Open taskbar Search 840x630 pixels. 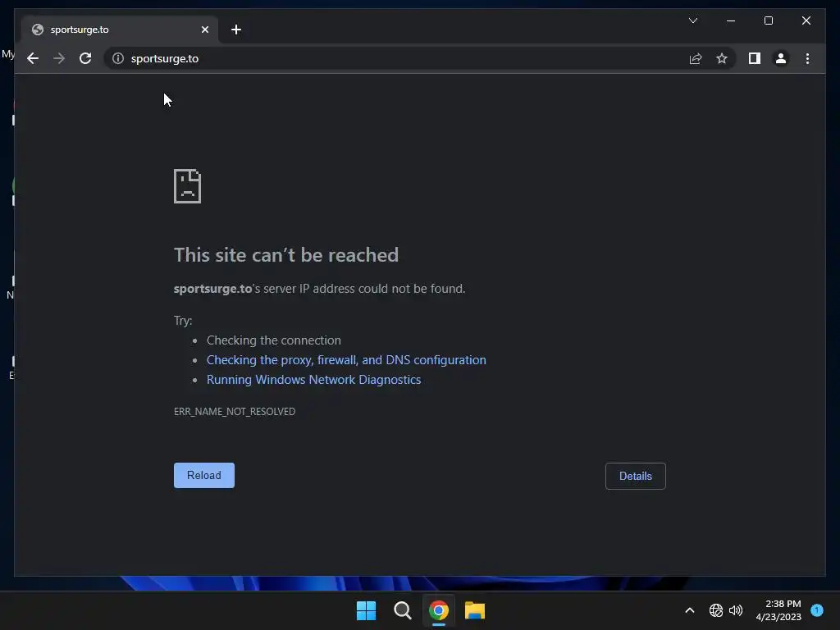pos(402,610)
